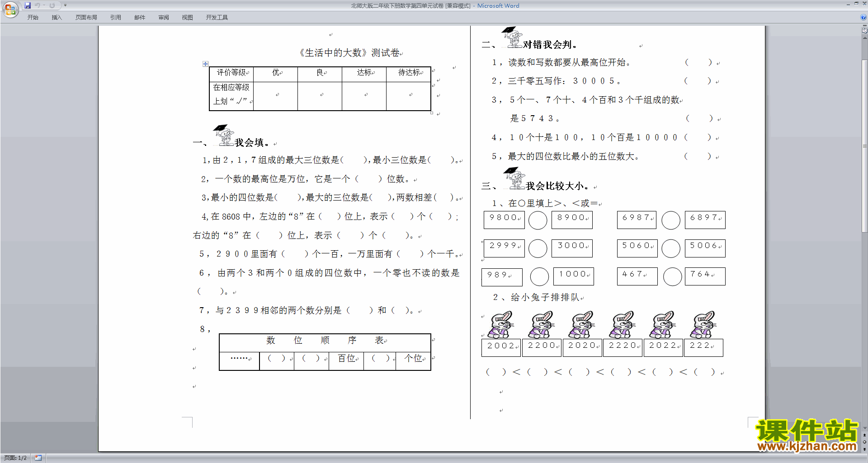Click the 良 column header cell
This screenshot has height=463, width=868.
320,74
